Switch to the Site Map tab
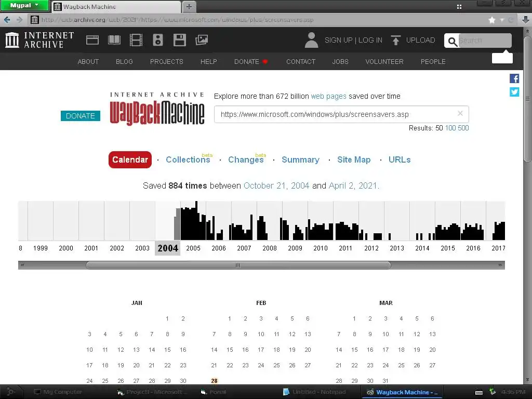The height and width of the screenshot is (399, 532). 354,159
